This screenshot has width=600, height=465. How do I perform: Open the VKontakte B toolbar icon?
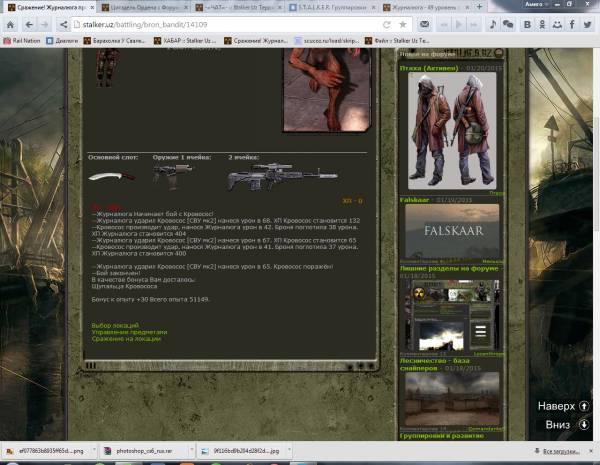(527, 25)
